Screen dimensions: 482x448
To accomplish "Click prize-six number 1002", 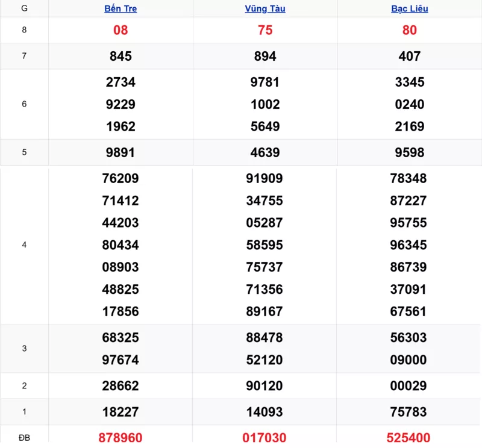I will [x=265, y=104].
